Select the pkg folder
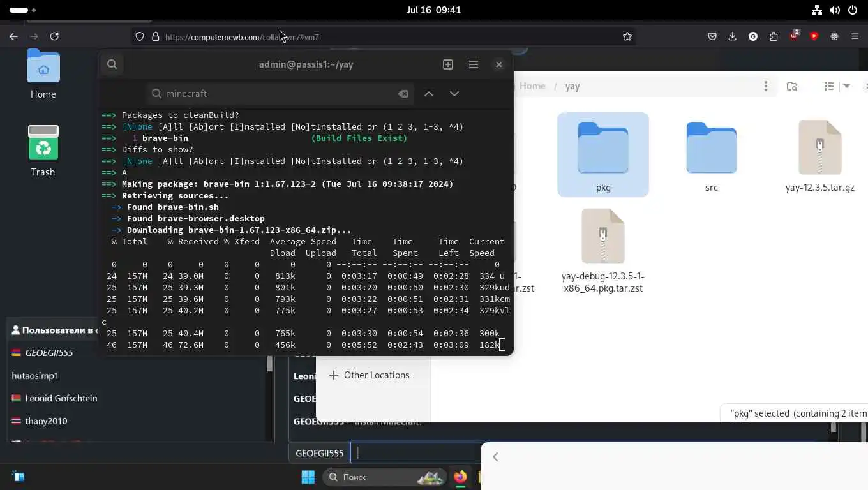Image resolution: width=868 pixels, height=490 pixels. pyautogui.click(x=603, y=155)
